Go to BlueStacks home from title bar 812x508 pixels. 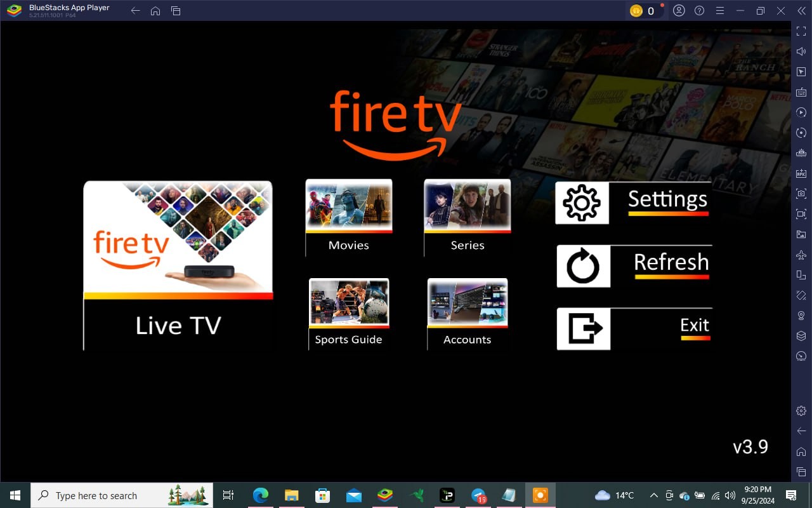point(155,11)
